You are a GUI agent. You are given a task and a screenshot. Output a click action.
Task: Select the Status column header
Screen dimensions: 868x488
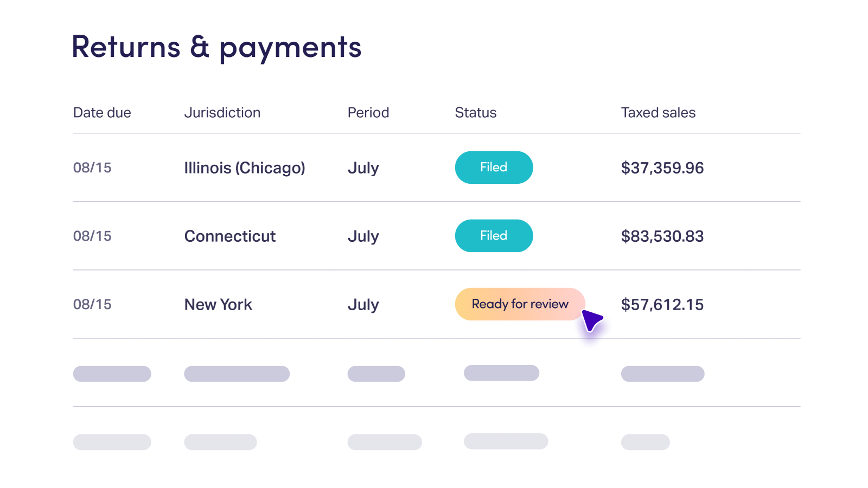click(x=476, y=113)
